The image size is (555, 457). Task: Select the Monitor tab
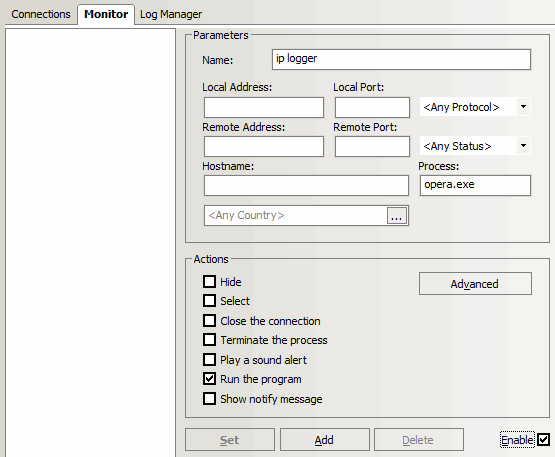(106, 14)
